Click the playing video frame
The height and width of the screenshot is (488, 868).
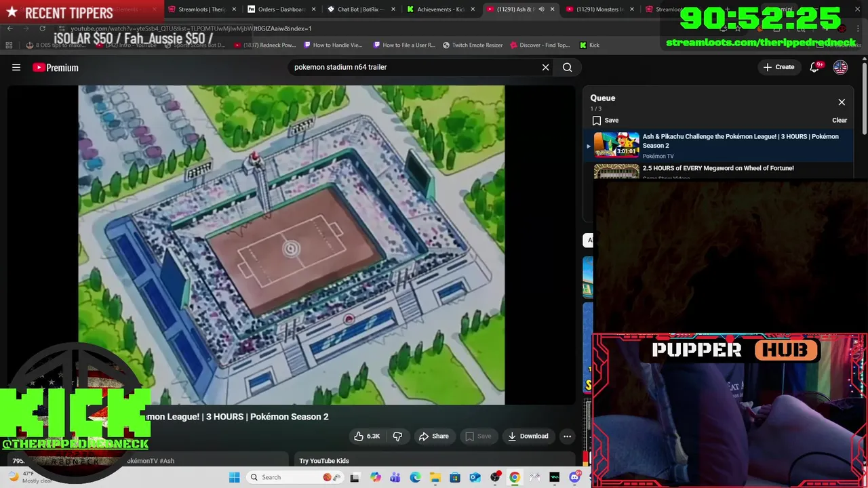point(292,245)
